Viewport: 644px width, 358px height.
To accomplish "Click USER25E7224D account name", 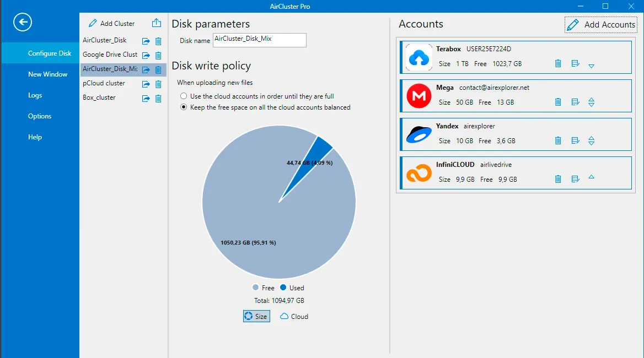I will click(x=489, y=49).
